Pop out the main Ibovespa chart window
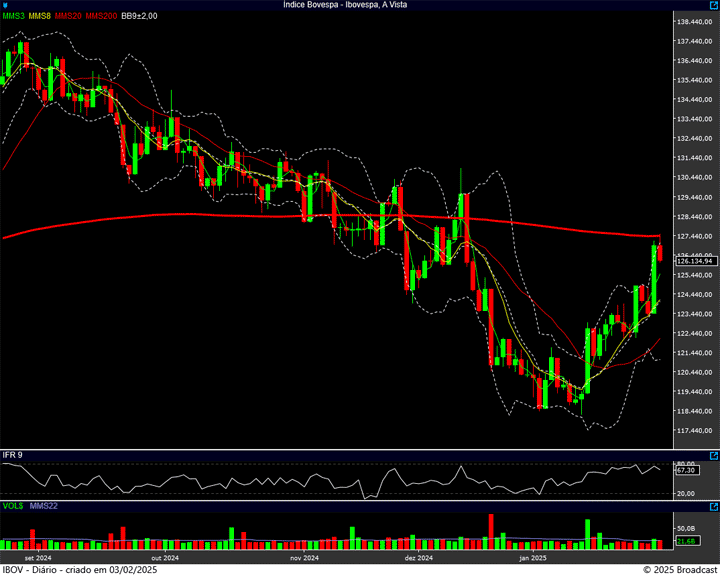720x575 pixels. [715, 5]
